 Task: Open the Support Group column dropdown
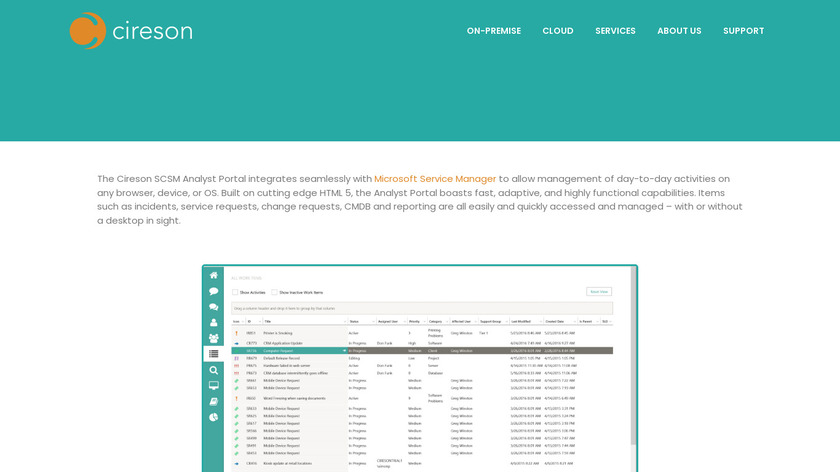click(506, 322)
